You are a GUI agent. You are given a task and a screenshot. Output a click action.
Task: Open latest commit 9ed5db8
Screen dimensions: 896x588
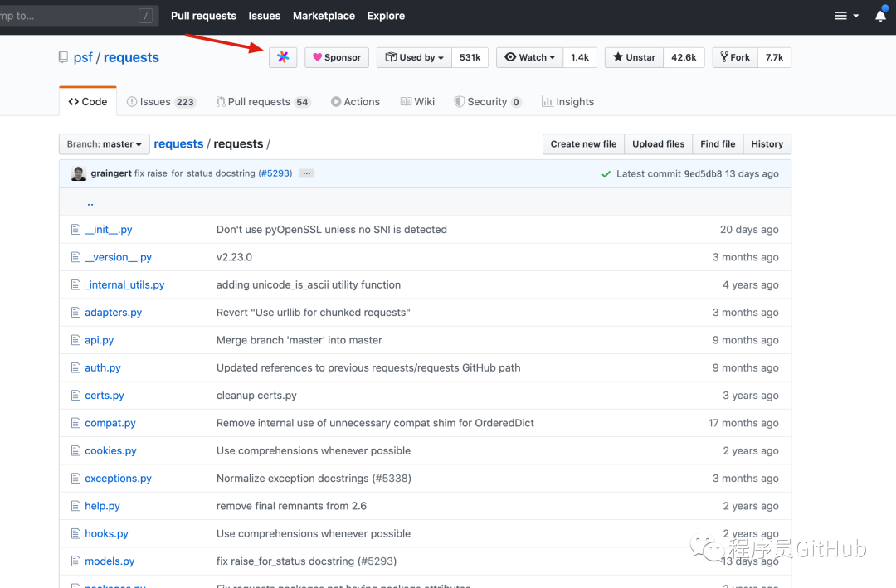click(x=703, y=173)
